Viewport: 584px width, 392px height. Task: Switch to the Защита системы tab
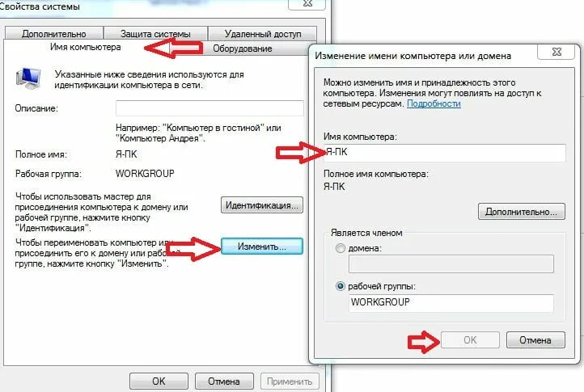(155, 33)
